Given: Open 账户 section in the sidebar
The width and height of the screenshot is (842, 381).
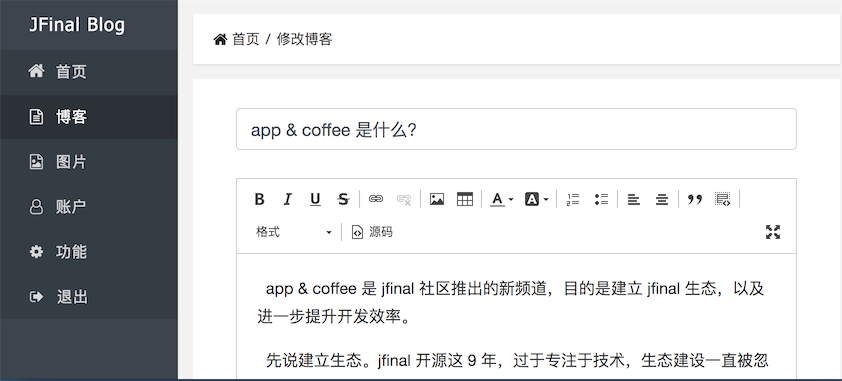Looking at the screenshot, I should [89, 207].
